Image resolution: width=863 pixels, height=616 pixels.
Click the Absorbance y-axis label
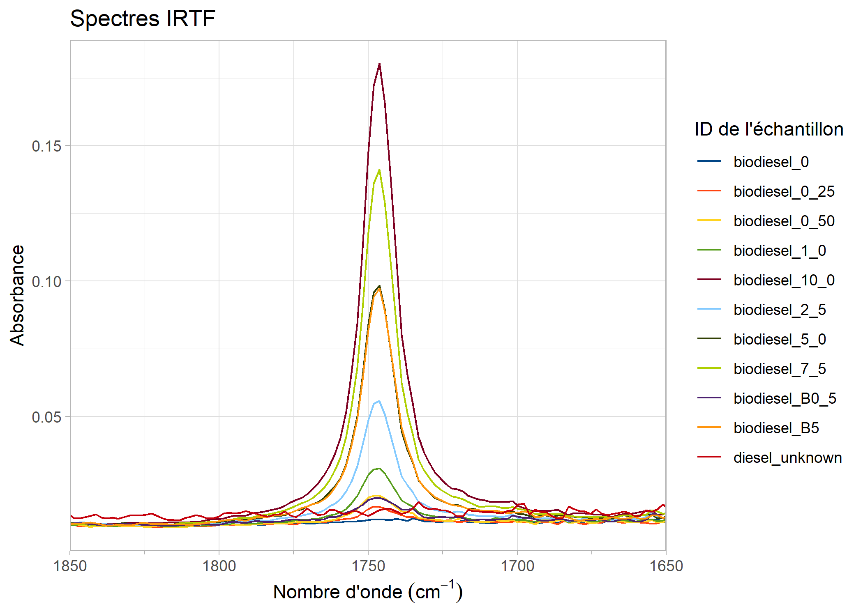pos(17,295)
